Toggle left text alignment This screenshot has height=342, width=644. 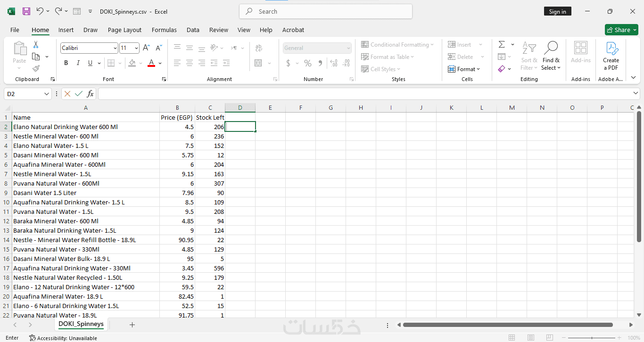177,63
